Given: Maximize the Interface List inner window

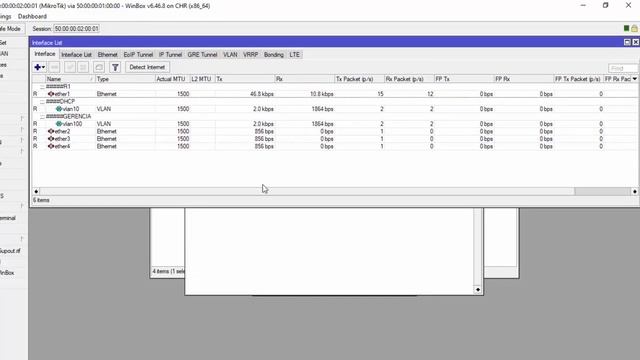Looking at the screenshot, I should (627, 42).
